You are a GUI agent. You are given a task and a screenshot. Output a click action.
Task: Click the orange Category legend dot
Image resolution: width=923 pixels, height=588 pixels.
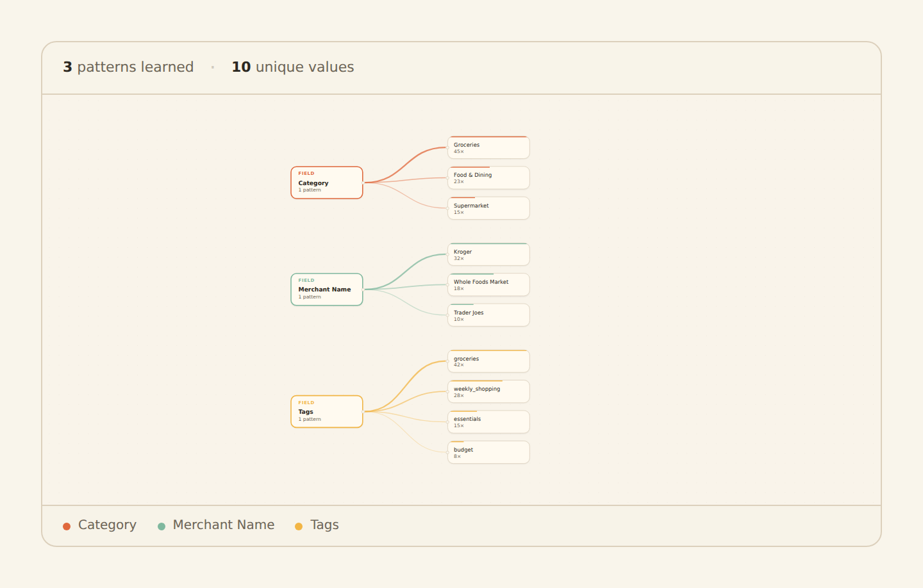pyautogui.click(x=67, y=527)
